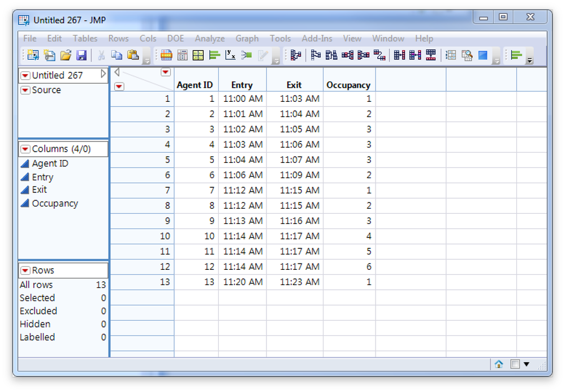Open the Distribution green bars icon
Image resolution: width=565 pixels, height=392 pixels.
tap(214, 55)
